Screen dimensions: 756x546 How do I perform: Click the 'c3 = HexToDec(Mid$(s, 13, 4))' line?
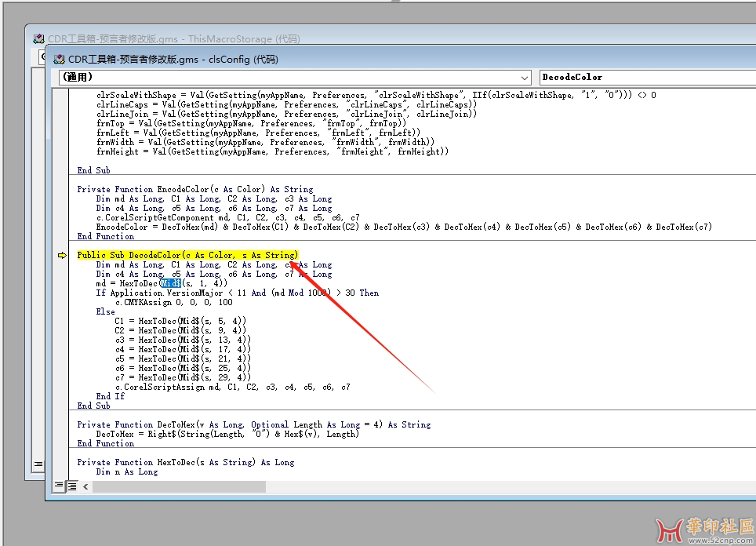[x=183, y=340]
